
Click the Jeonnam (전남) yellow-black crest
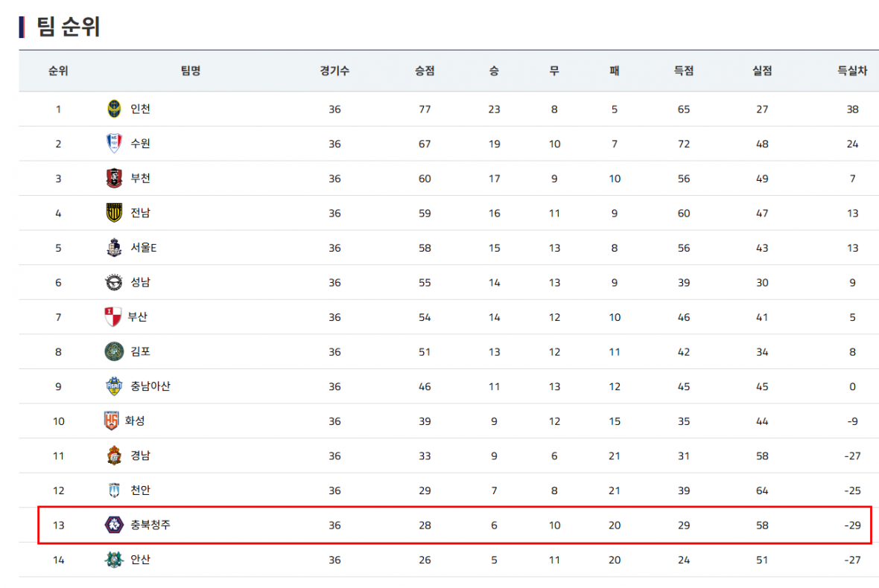[113, 213]
